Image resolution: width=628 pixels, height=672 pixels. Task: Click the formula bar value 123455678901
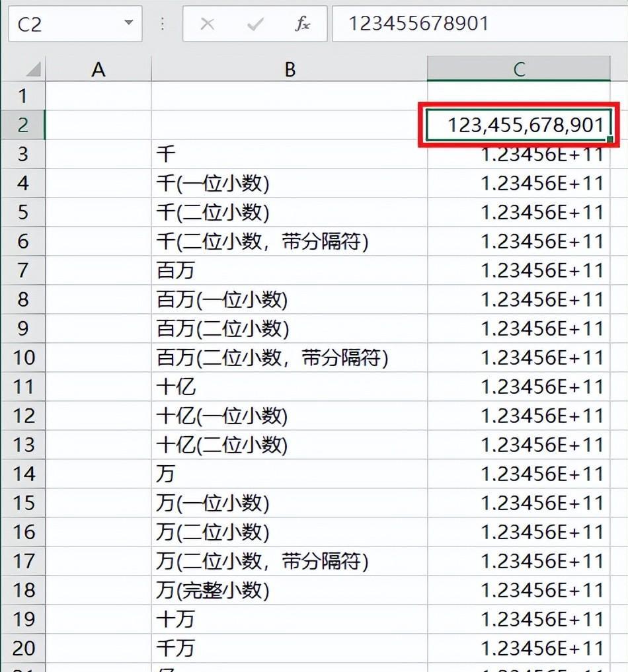tap(419, 24)
